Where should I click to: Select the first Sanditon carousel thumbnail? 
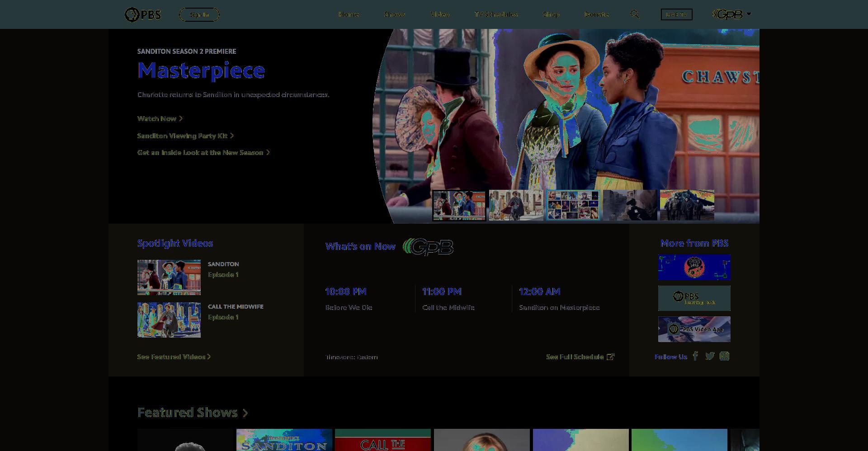coord(459,205)
